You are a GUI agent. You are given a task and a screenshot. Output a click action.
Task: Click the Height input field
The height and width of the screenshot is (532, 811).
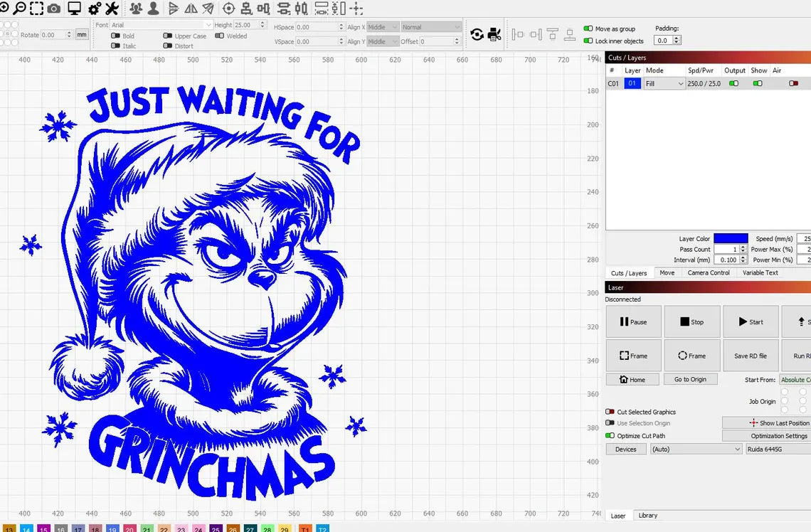[248, 25]
